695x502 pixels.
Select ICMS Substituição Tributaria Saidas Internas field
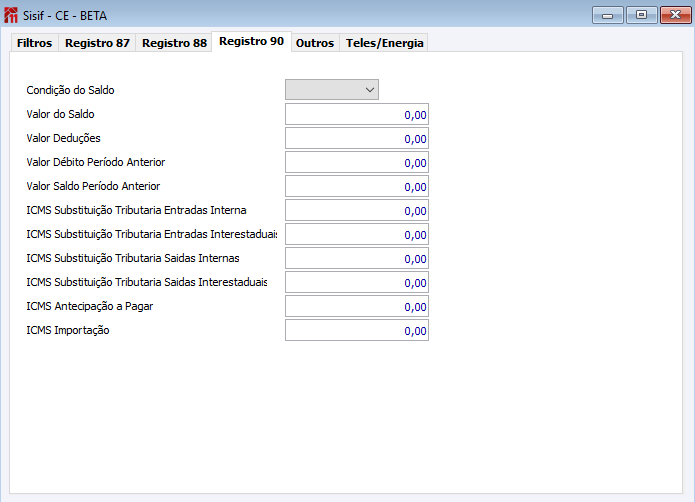click(357, 258)
